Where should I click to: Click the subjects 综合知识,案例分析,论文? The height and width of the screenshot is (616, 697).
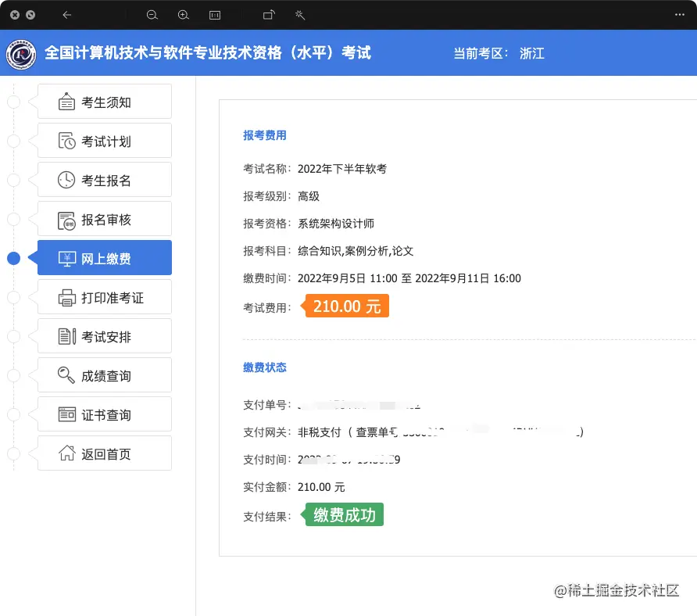356,251
